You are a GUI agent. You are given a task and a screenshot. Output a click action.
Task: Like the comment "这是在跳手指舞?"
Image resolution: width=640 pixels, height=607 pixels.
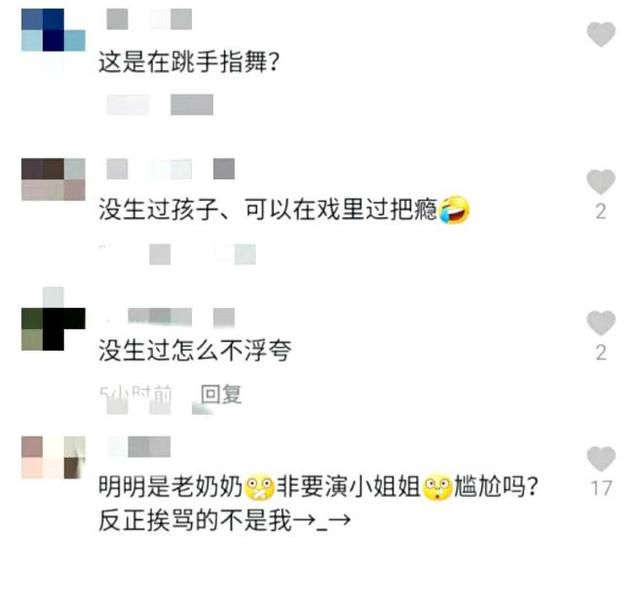(x=601, y=34)
